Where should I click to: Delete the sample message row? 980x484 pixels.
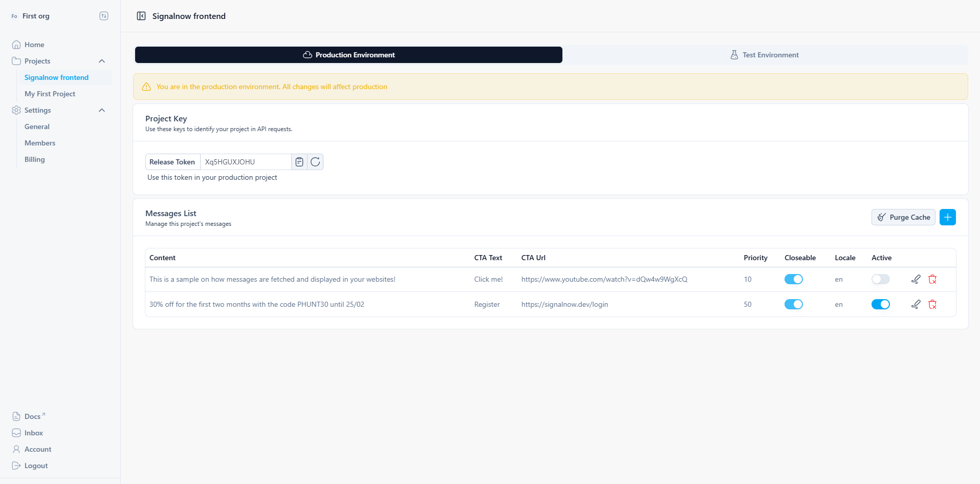click(932, 279)
